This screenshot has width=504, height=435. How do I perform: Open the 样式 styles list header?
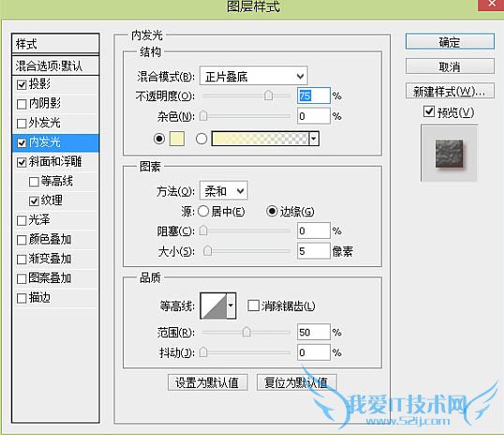point(55,43)
